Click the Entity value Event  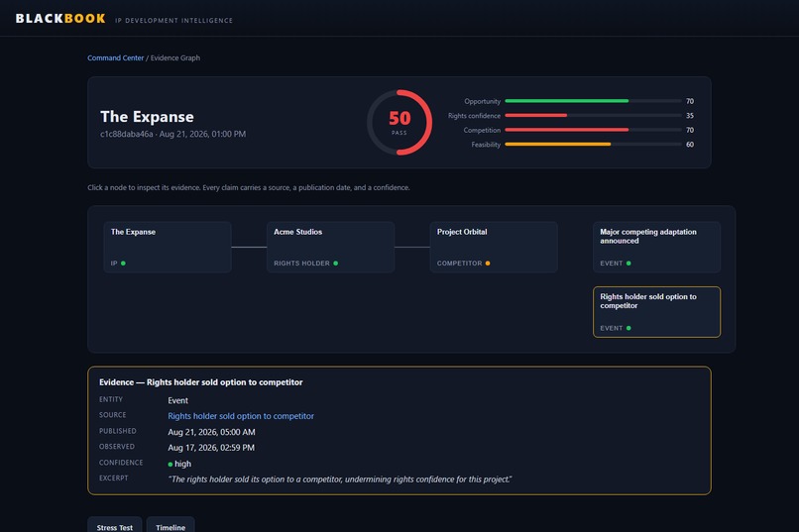pyautogui.click(x=177, y=400)
